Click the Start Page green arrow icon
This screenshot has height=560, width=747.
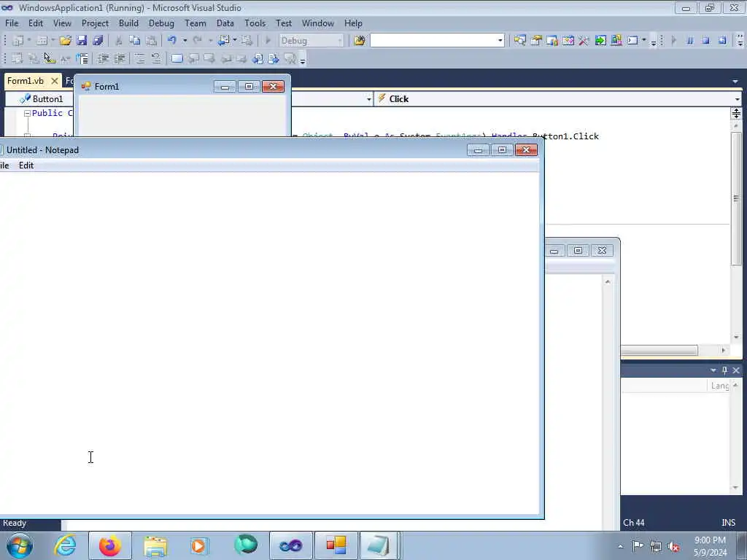point(600,41)
